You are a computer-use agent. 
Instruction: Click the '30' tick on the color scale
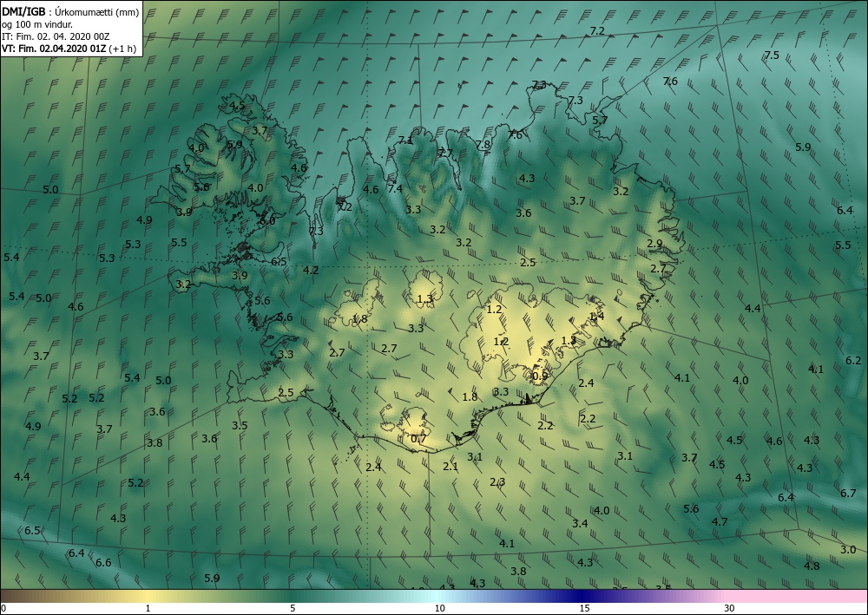click(729, 608)
